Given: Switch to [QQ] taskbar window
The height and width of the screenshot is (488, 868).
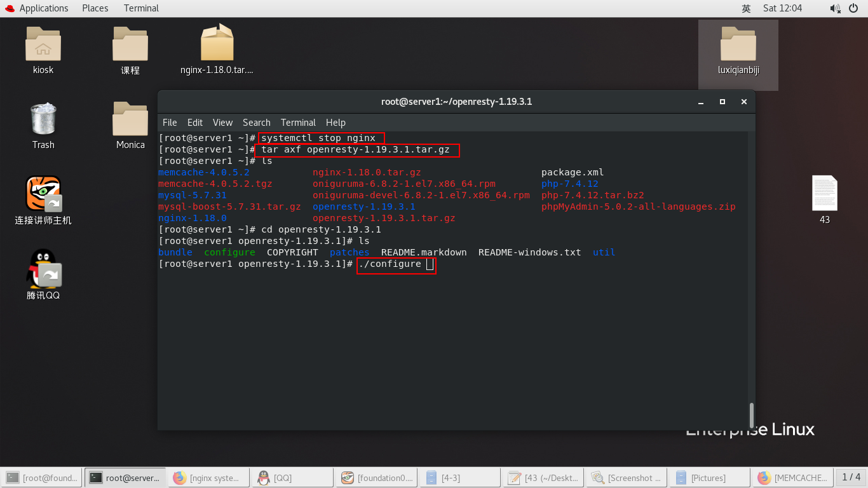Looking at the screenshot, I should point(292,477).
